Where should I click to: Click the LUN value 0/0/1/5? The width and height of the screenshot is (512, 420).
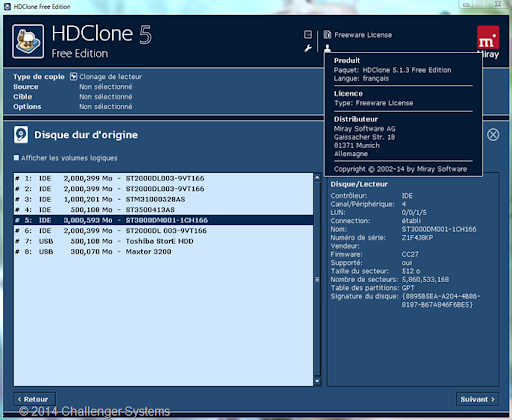(x=414, y=213)
